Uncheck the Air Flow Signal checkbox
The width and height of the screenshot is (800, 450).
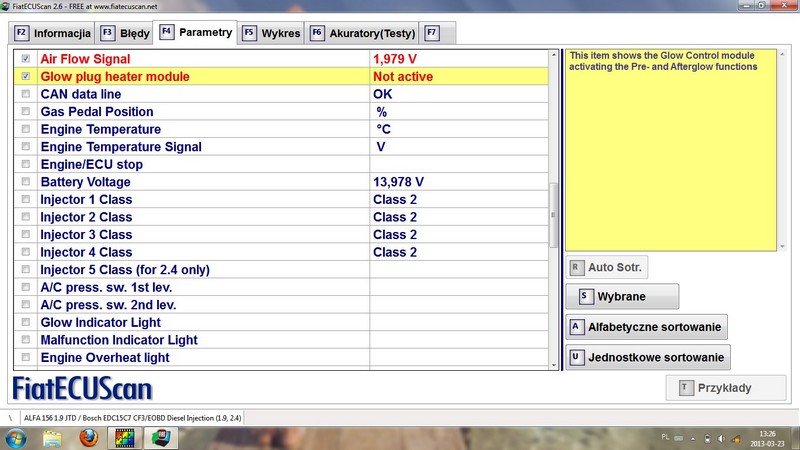(x=26, y=59)
